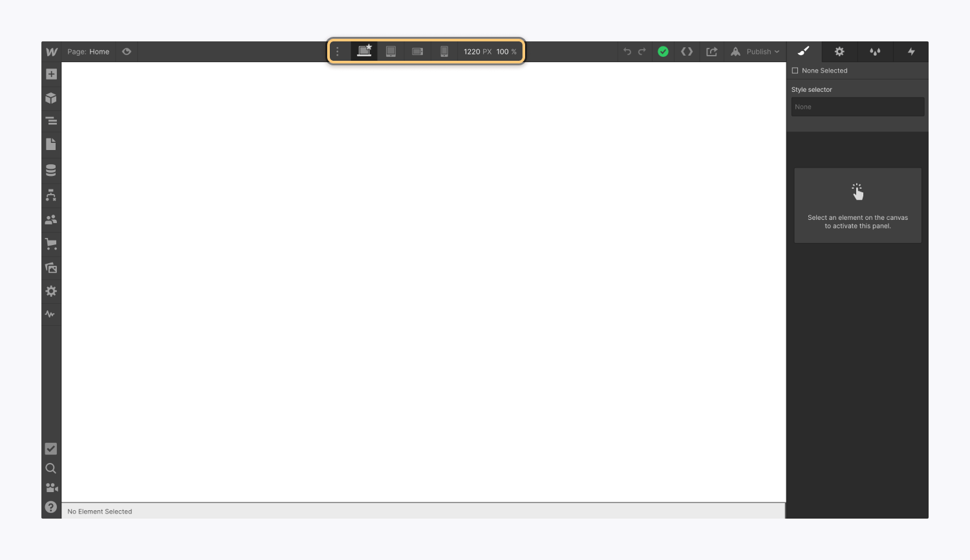Screen dimensions: 970x560
Task: Open the left sidebar Settings gear
Action: point(51,291)
